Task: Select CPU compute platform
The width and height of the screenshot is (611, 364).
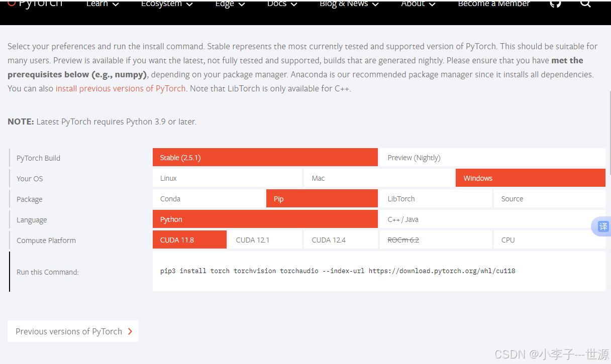Action: tap(550, 239)
